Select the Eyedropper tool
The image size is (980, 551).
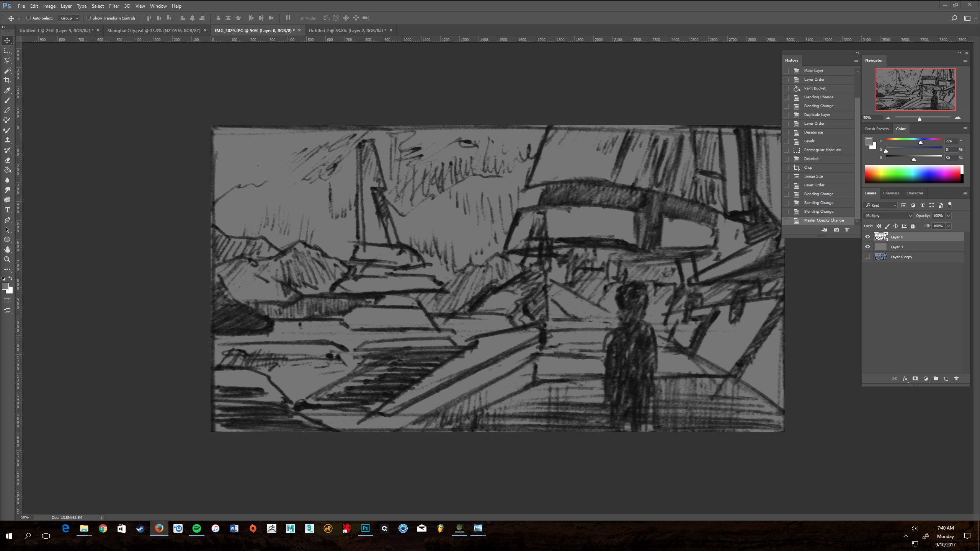click(7, 90)
